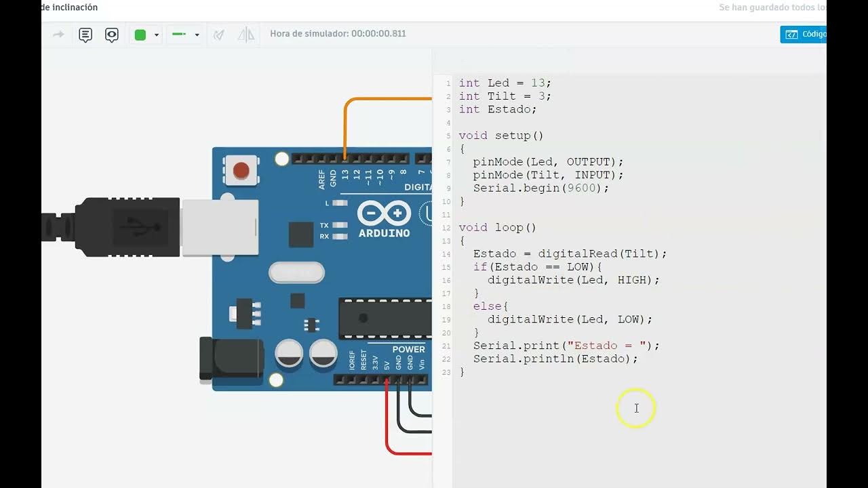Click the POWER label on the board
Image resolution: width=868 pixels, height=488 pixels.
pos(409,349)
